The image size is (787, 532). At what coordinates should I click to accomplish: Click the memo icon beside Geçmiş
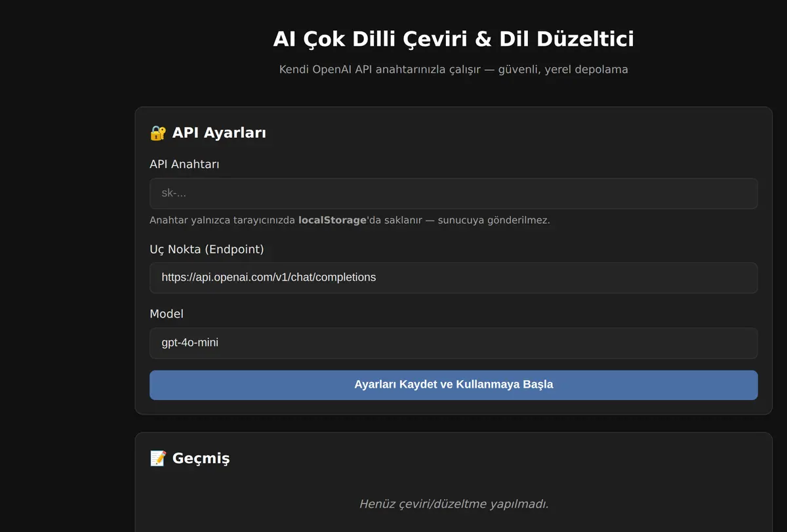click(158, 459)
